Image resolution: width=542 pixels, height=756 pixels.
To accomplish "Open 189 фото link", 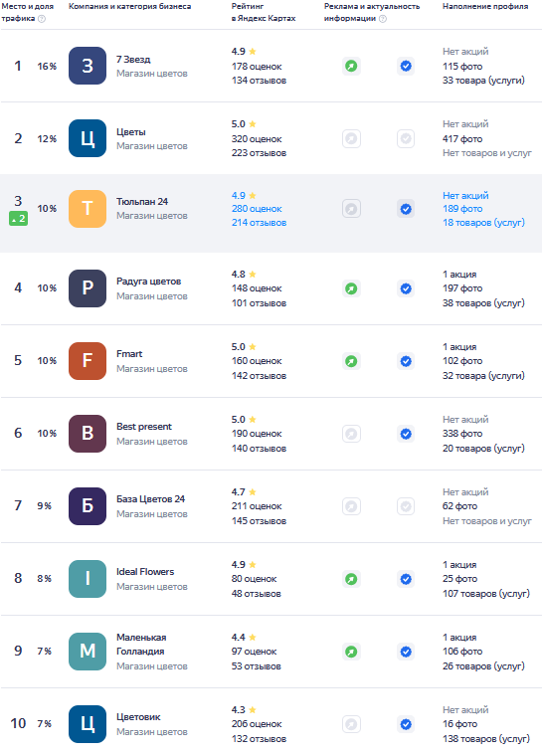I will 462,209.
